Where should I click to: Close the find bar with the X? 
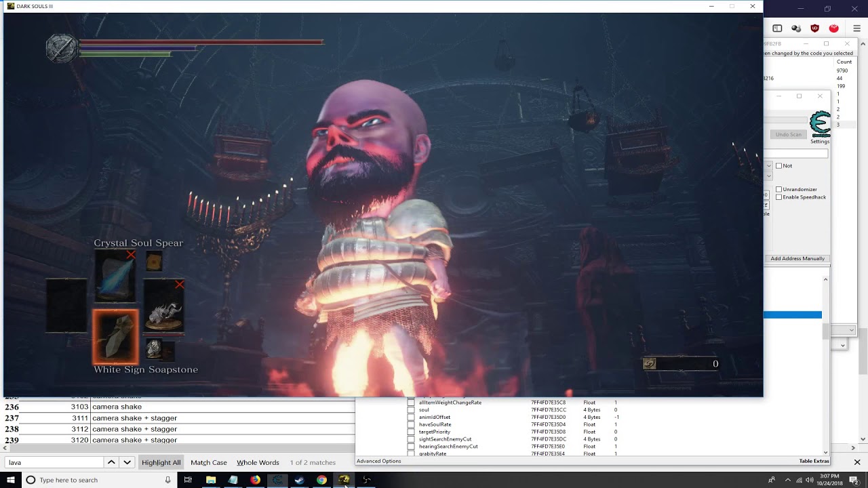857,462
